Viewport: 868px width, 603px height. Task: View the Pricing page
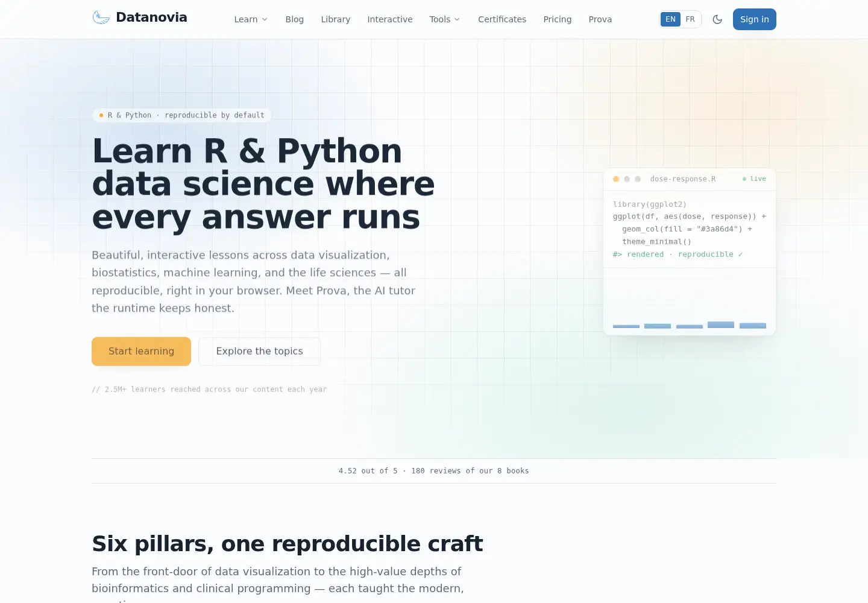tap(558, 19)
